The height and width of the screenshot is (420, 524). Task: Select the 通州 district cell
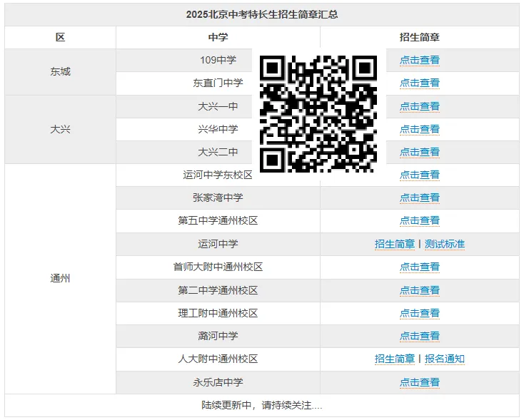click(x=60, y=278)
